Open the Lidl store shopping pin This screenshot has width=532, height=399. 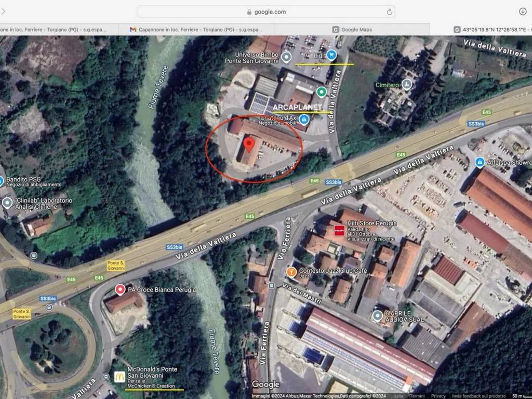pyautogui.click(x=331, y=56)
